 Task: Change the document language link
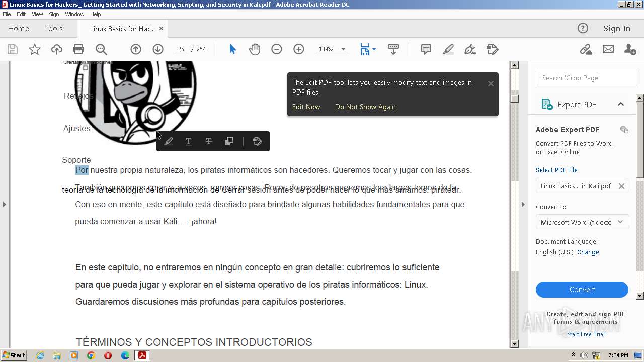tap(588, 252)
